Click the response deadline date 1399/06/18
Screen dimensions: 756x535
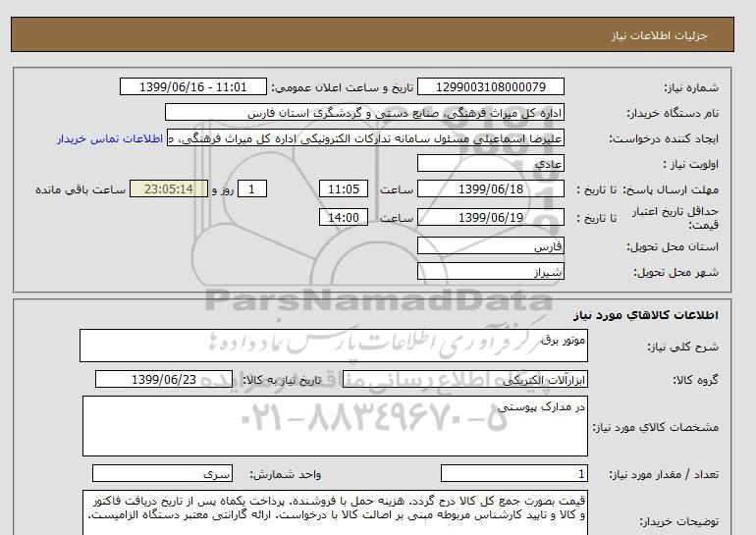pyautogui.click(x=490, y=188)
